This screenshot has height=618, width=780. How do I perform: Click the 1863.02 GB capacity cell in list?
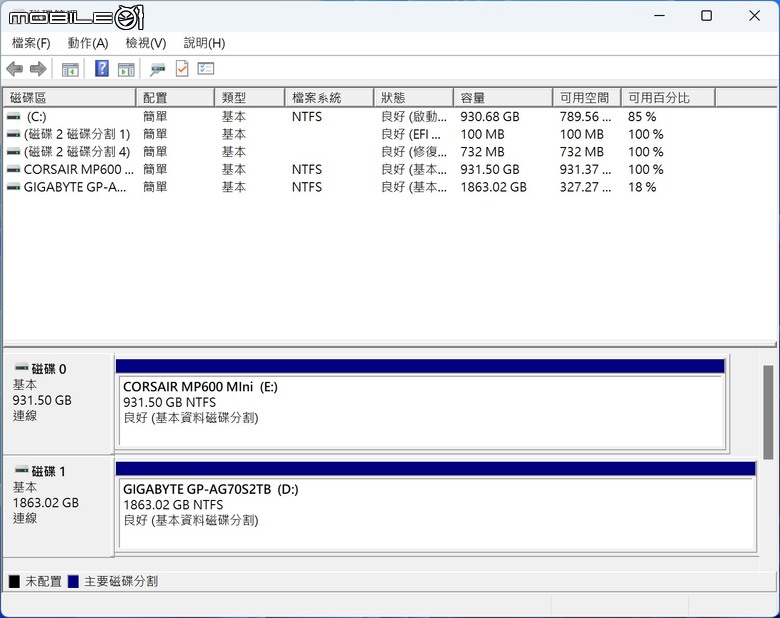click(493, 187)
